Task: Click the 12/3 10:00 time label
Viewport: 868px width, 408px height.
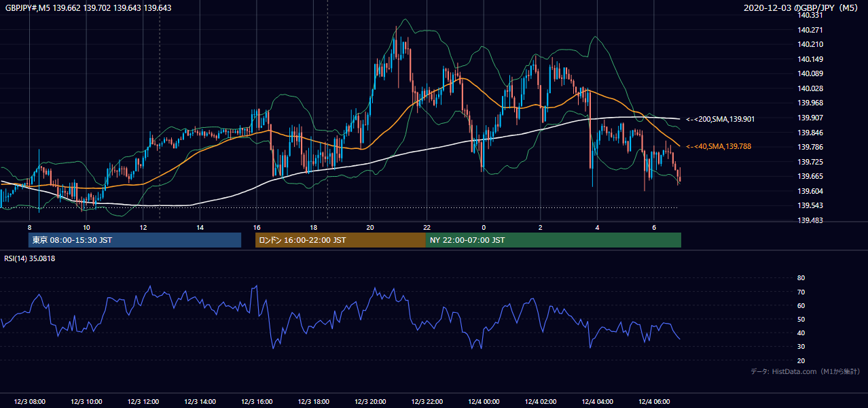Action: 86,402
